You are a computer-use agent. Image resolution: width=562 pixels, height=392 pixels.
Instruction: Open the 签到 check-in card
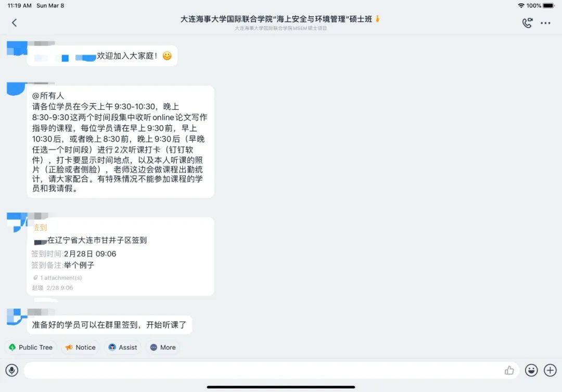[x=121, y=257]
